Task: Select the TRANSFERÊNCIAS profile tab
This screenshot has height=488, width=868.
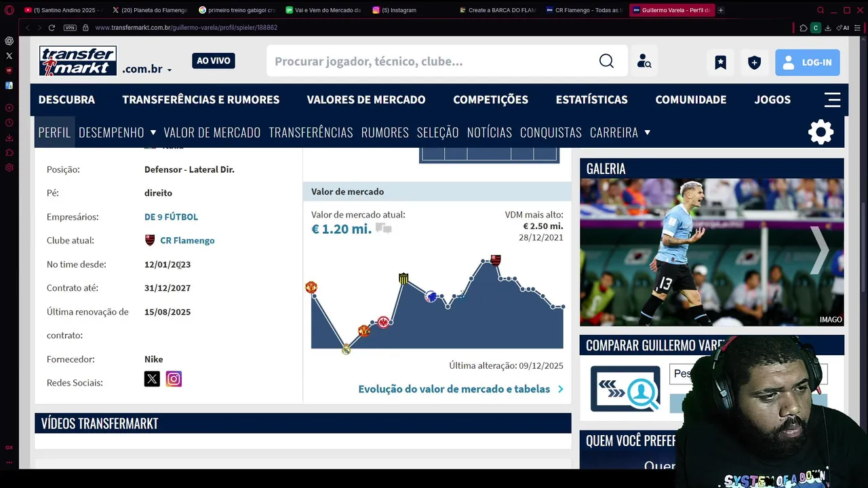Action: (x=311, y=132)
